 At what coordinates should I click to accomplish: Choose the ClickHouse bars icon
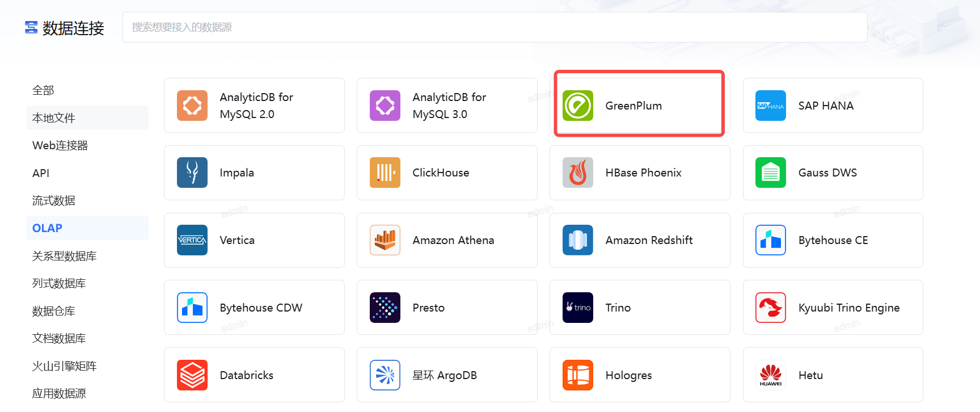click(x=385, y=173)
